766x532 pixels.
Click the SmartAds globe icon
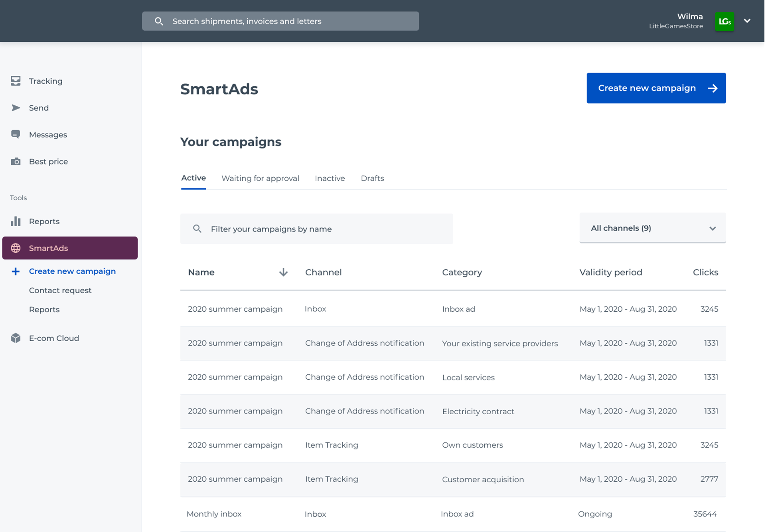point(16,248)
